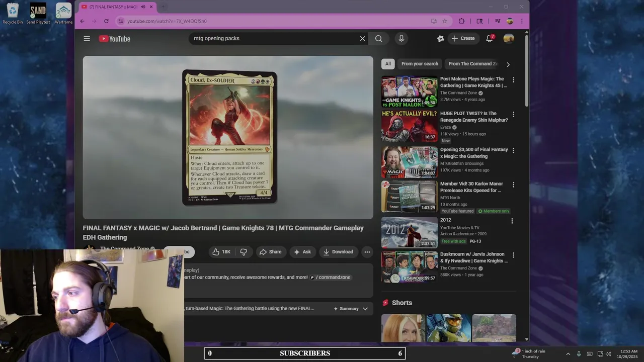Open a new browser tab

click(x=164, y=7)
